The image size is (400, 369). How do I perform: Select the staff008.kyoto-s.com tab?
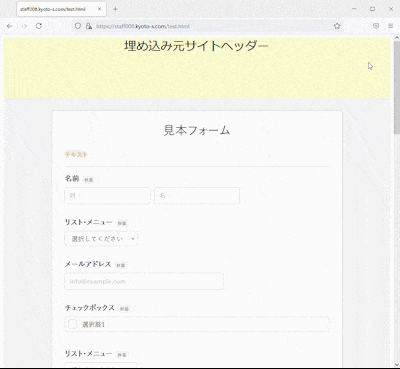pos(62,9)
